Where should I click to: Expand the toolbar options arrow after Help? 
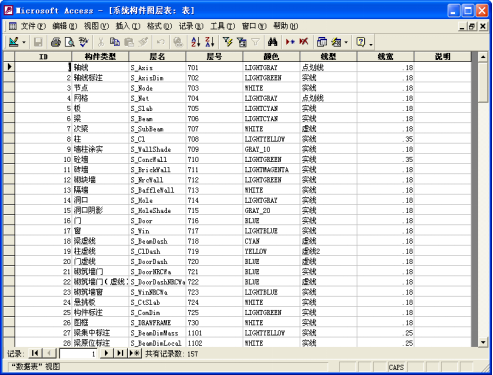click(371, 43)
